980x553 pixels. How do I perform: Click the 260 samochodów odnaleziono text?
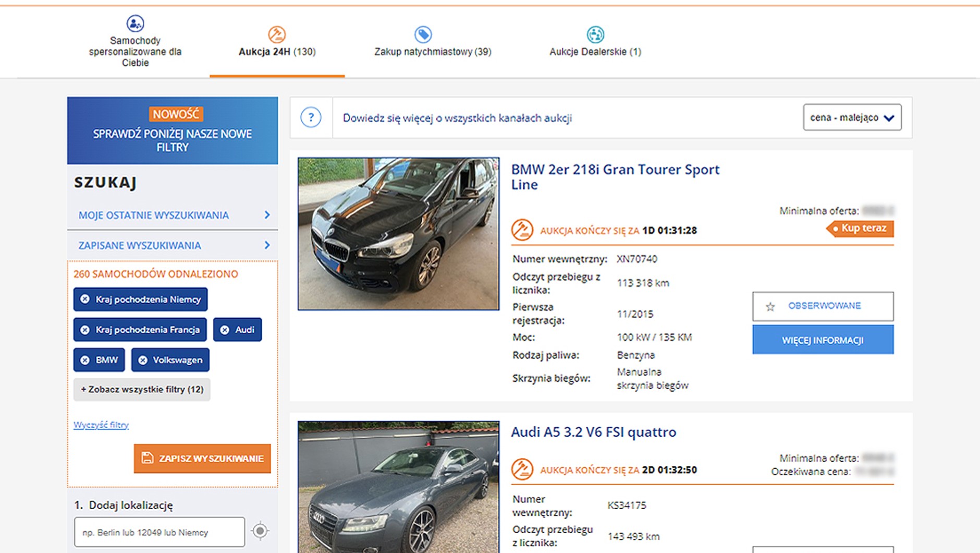155,274
